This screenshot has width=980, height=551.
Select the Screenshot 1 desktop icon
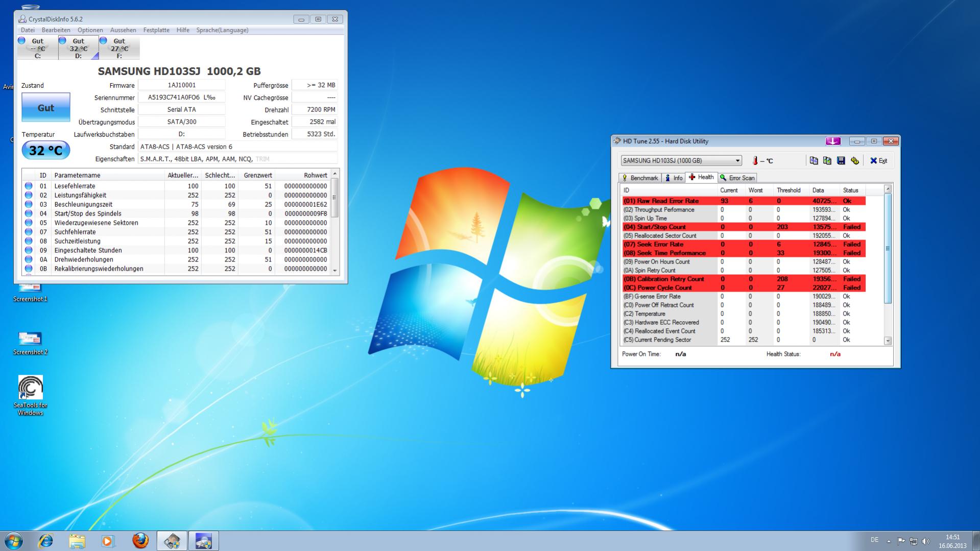click(x=30, y=293)
